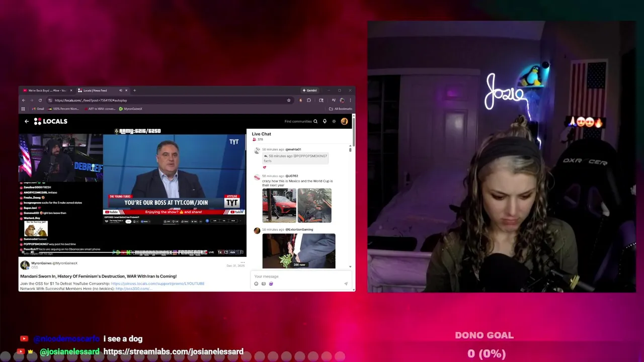Image resolution: width=644 pixels, height=362 pixels.
Task: Click the @JG762 username in chat
Action: [x=292, y=176]
